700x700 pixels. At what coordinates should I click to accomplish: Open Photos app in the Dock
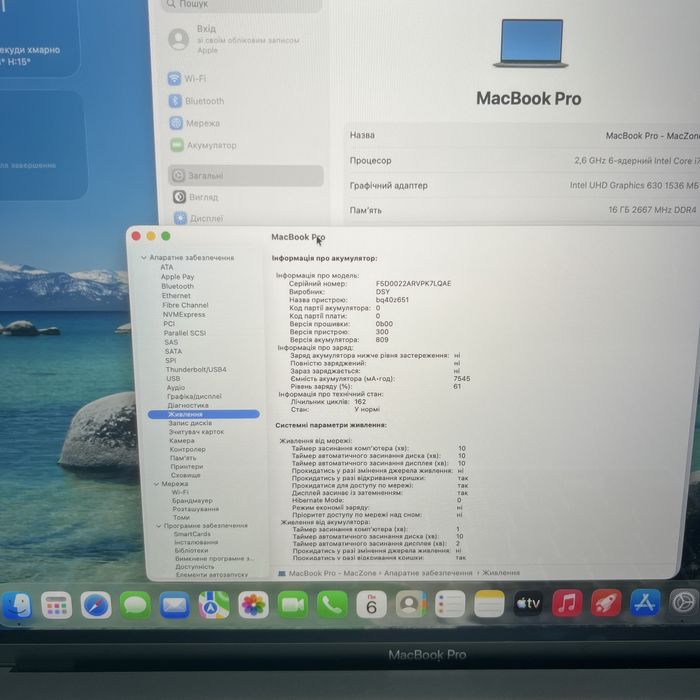(253, 605)
